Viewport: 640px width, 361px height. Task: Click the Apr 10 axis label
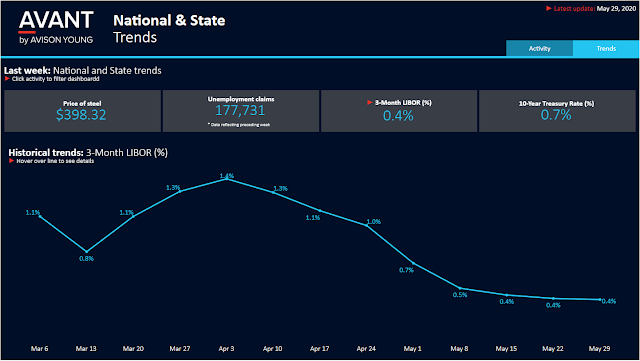(x=273, y=348)
